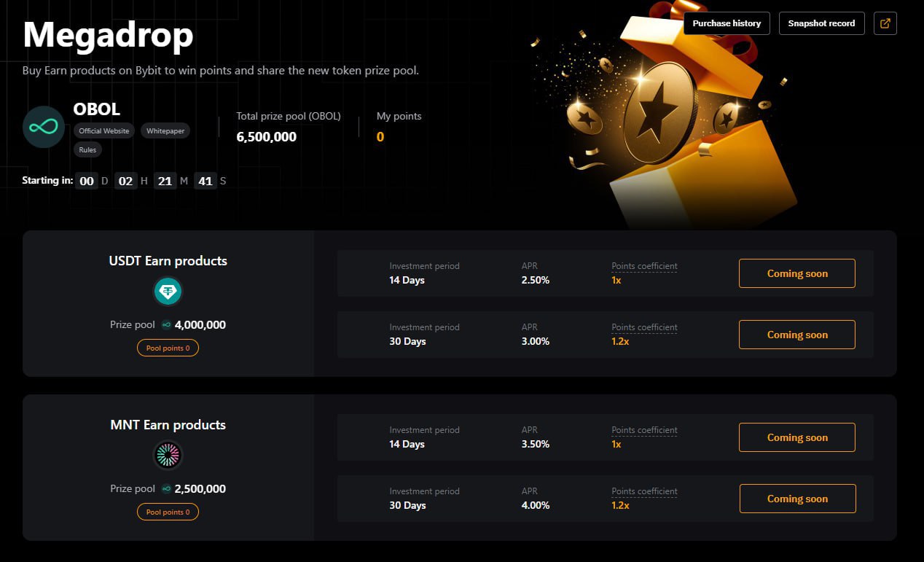The width and height of the screenshot is (924, 562).
Task: Visit the OBOL Official Website link
Action: pyautogui.click(x=104, y=131)
